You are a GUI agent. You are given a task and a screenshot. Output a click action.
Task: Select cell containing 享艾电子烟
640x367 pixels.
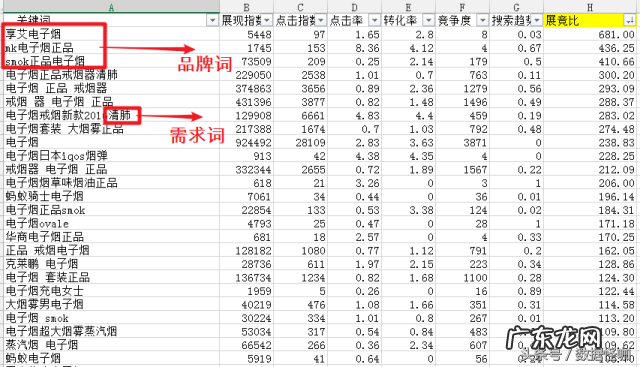click(111, 34)
